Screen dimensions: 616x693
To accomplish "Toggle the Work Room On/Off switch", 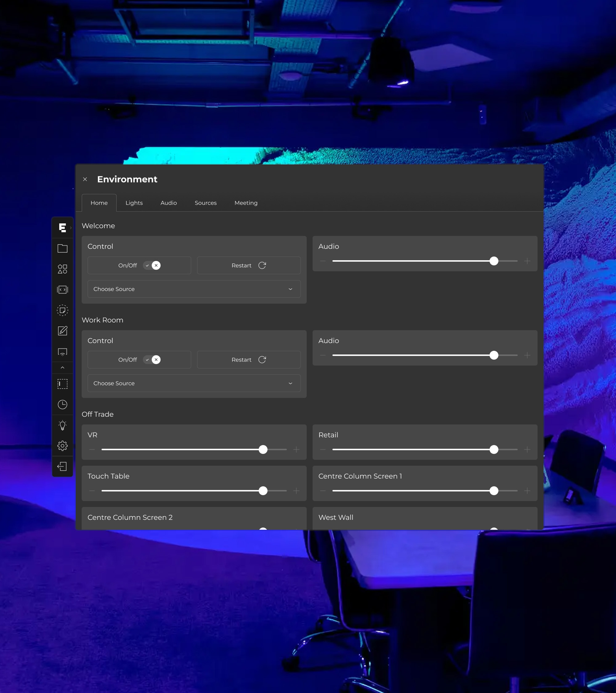I will click(x=152, y=360).
